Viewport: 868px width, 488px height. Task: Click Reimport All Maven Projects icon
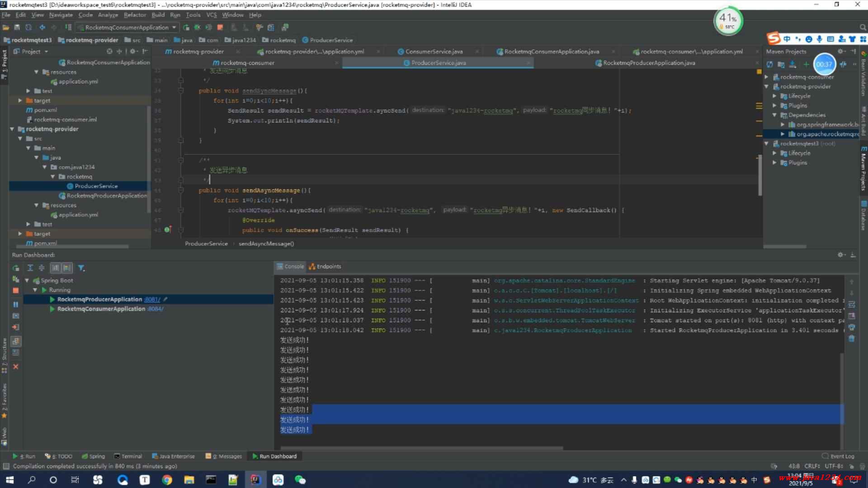coord(769,65)
